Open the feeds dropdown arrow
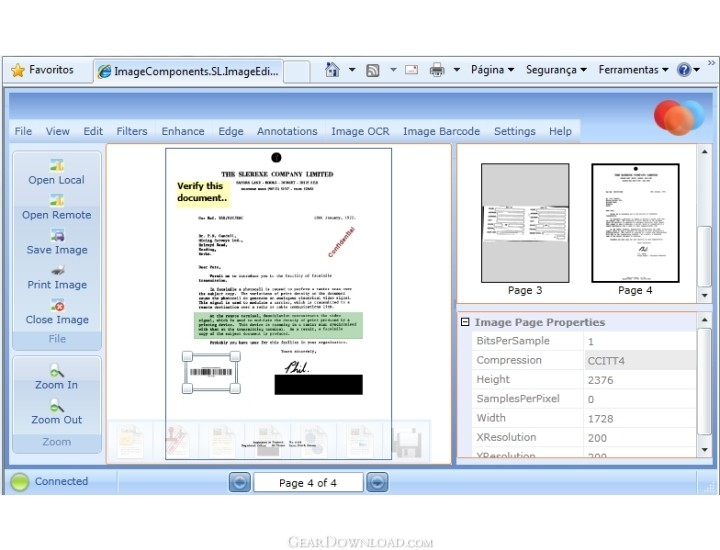Viewport: 720px width, 550px height. [393, 70]
